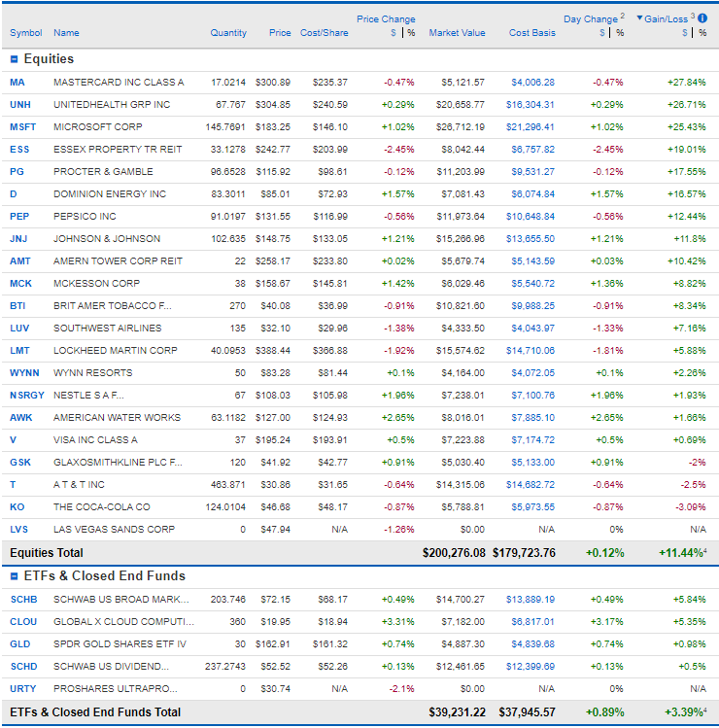Select the LOCKHEED MARTIN CORP name
The image size is (719, 728).
point(116,351)
